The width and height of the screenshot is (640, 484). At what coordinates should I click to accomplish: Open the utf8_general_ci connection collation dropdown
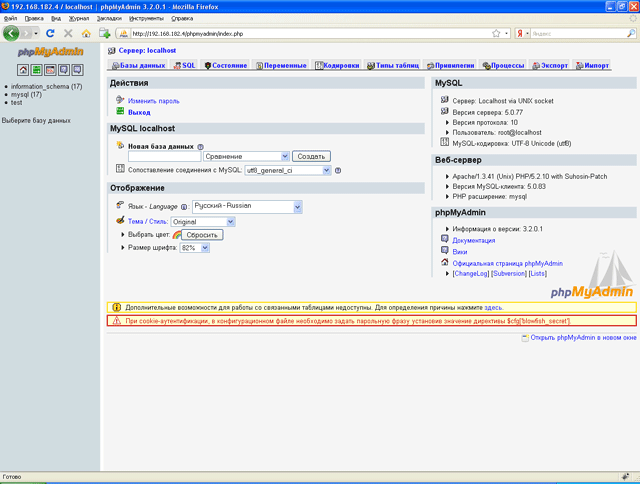coord(287,171)
